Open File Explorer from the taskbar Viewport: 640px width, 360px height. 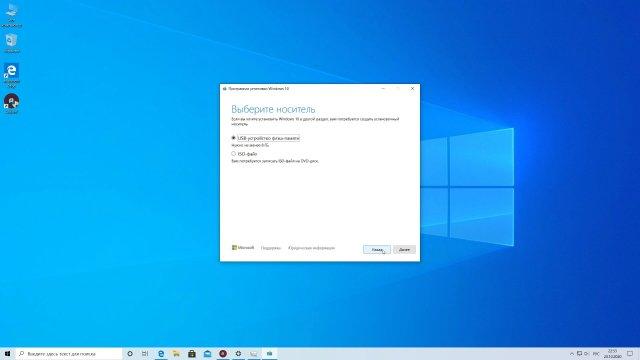(x=176, y=353)
